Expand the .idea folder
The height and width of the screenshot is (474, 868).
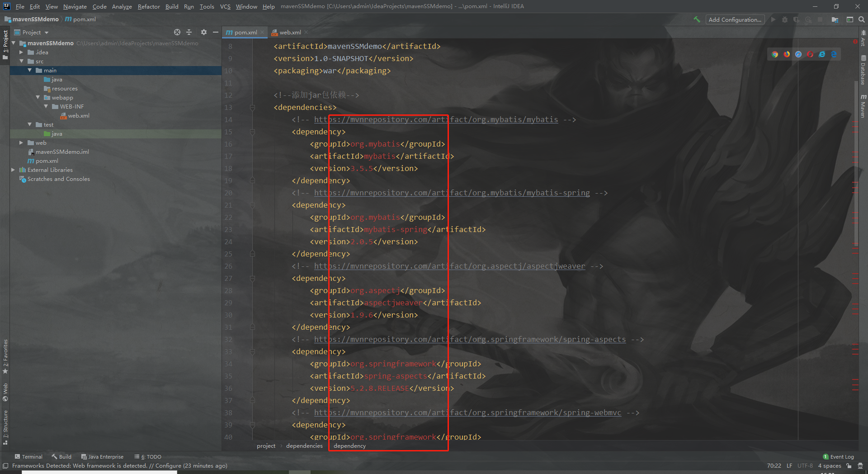[x=21, y=52]
